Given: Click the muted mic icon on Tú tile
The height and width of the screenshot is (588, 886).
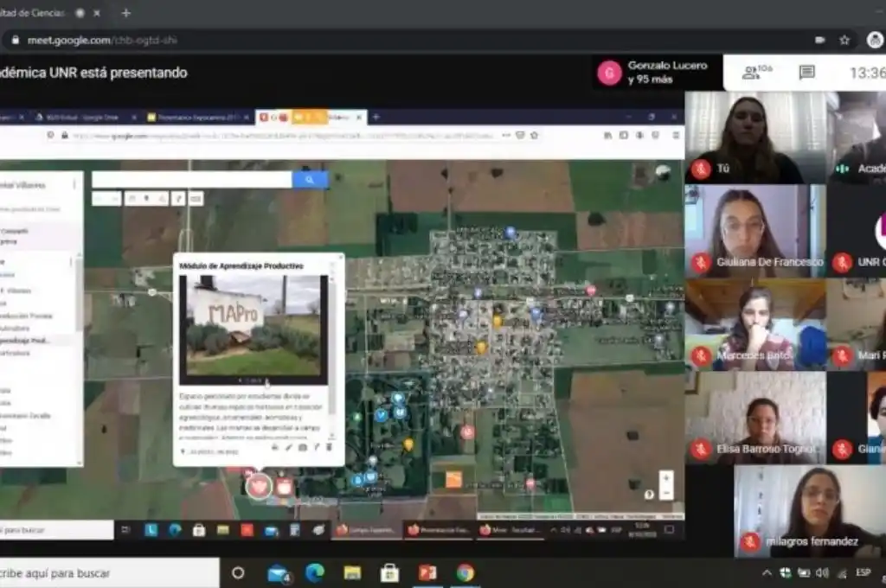Looking at the screenshot, I should (700, 169).
